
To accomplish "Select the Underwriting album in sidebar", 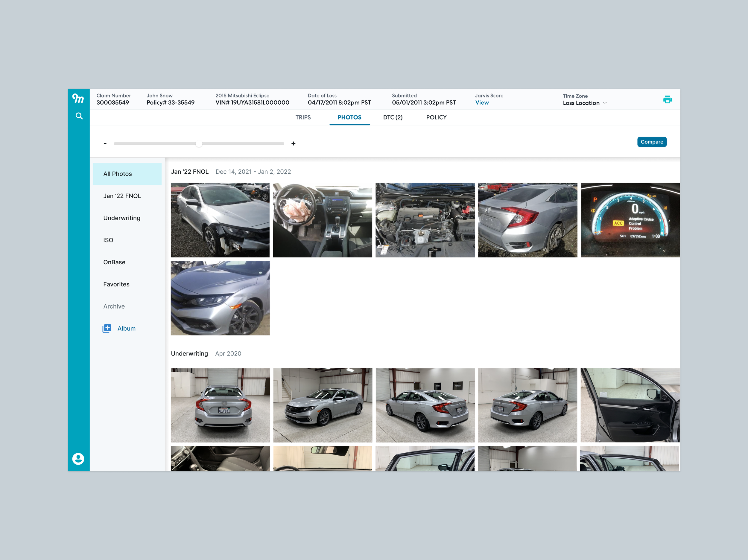I will pyautogui.click(x=122, y=218).
